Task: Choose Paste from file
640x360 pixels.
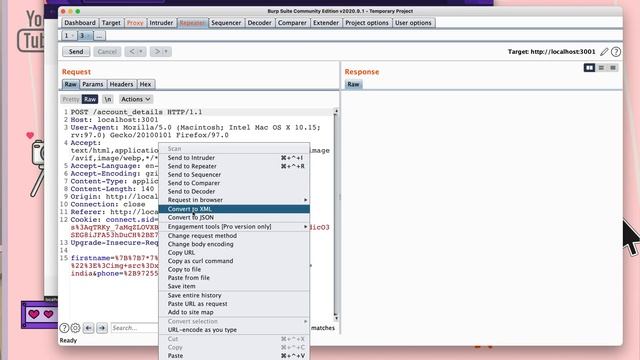Action: click(234, 278)
